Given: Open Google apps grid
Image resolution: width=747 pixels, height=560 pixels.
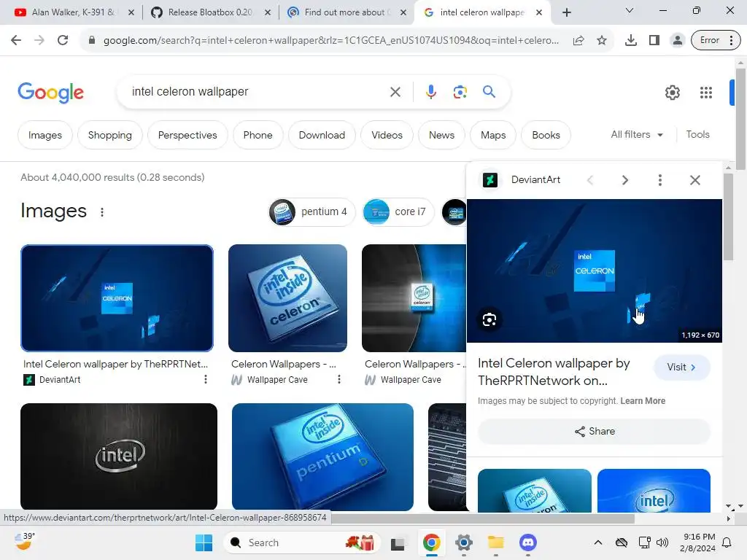Looking at the screenshot, I should [x=705, y=93].
